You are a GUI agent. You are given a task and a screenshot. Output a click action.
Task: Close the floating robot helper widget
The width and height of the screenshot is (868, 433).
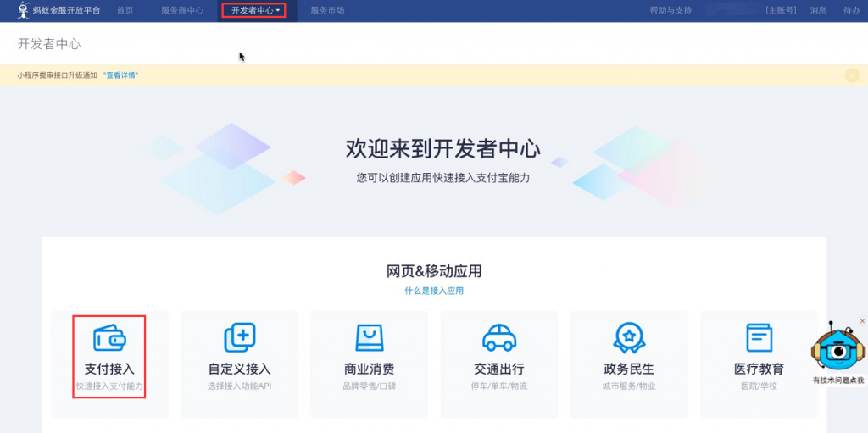pyautogui.click(x=862, y=321)
